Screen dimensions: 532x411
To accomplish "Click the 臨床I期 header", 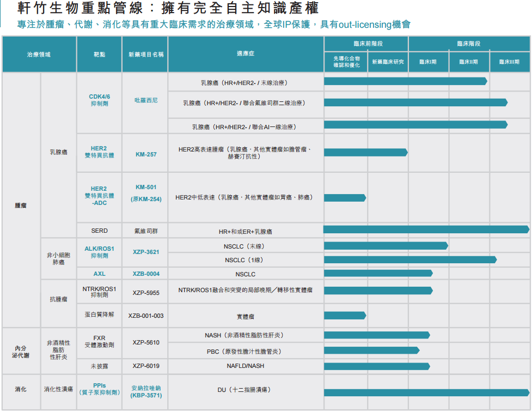I will click(x=428, y=62).
